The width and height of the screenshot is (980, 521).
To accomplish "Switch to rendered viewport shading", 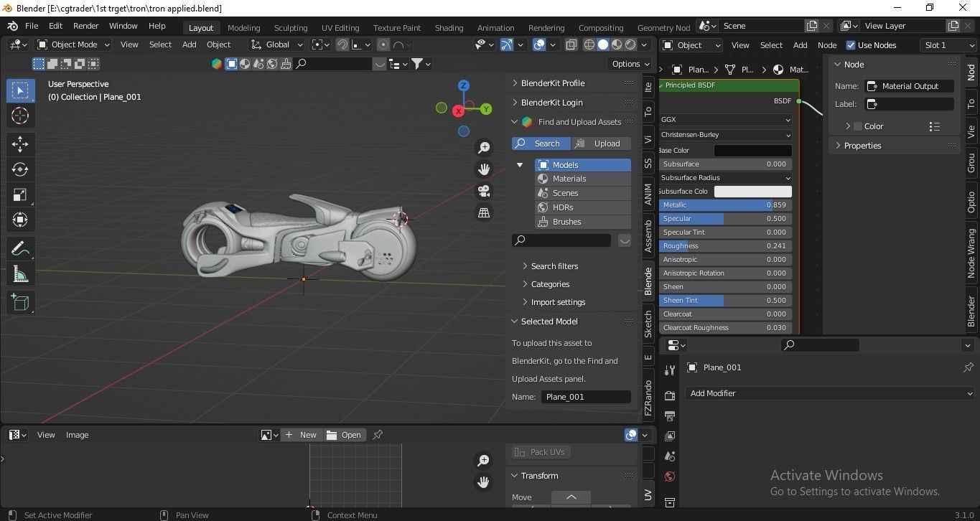I will (x=630, y=44).
